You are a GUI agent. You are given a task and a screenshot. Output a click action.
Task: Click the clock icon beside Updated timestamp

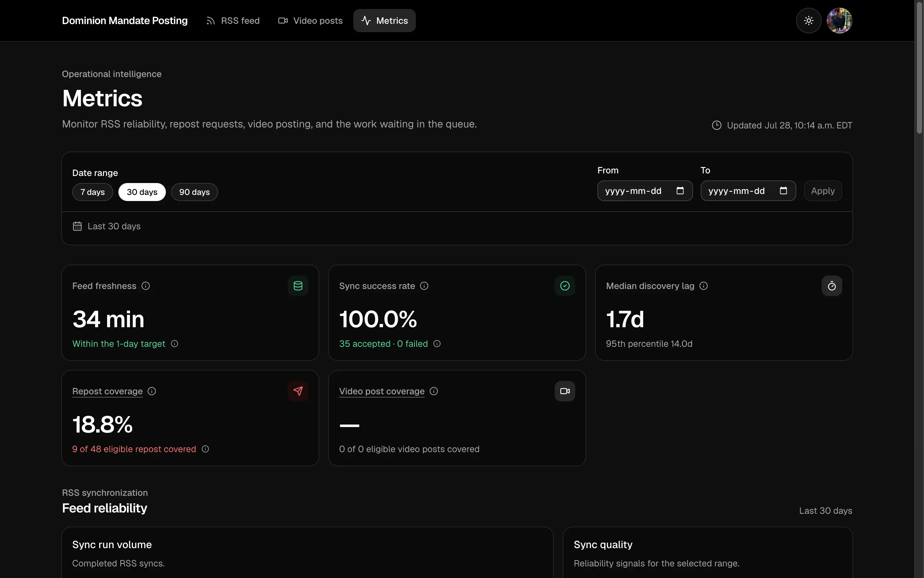[717, 125]
